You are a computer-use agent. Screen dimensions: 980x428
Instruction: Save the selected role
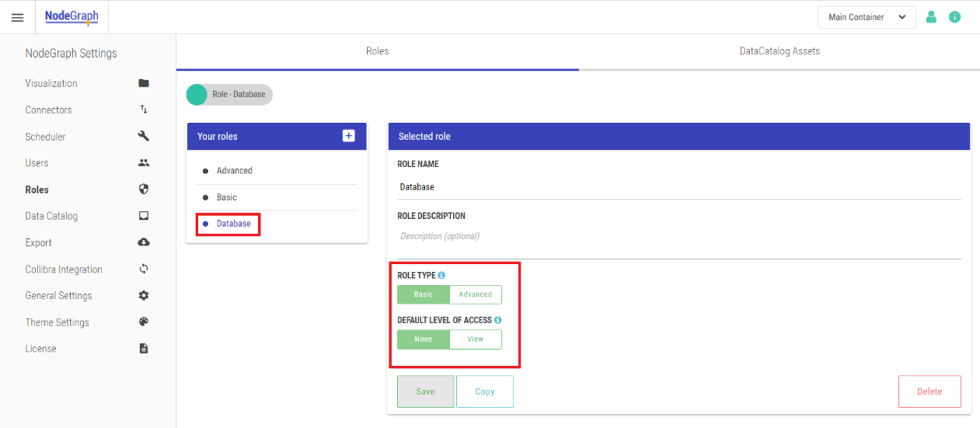[x=425, y=392]
